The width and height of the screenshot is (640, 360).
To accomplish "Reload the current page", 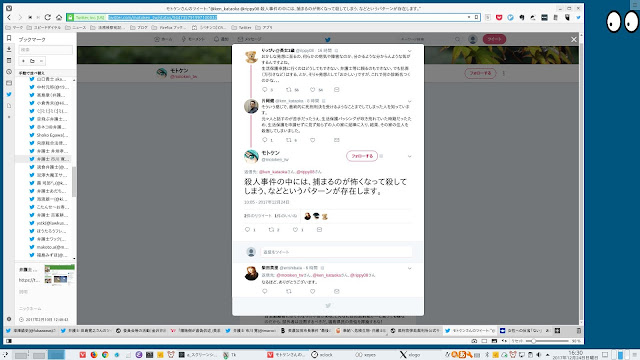I will pyautogui.click(x=48, y=18).
